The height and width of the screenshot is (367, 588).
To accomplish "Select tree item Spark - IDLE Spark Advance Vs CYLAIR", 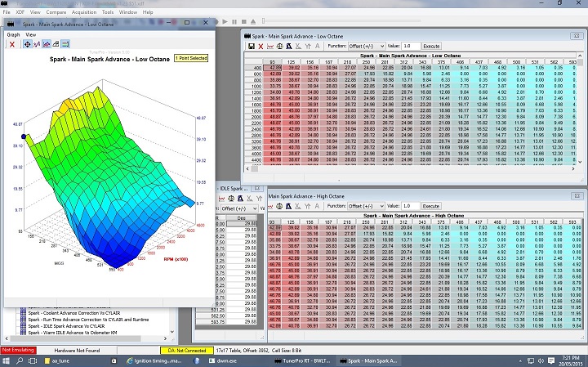I will pyautogui.click(x=66, y=326).
